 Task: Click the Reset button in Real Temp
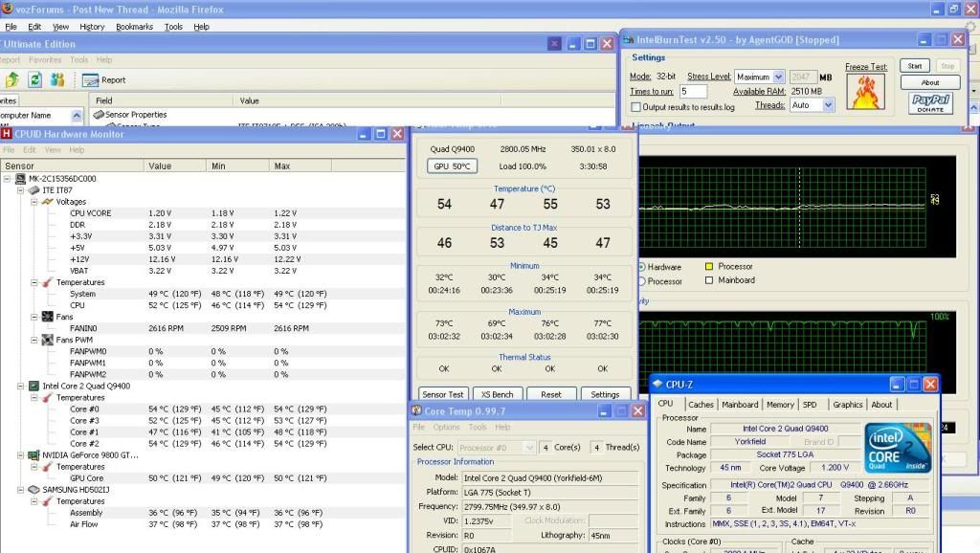click(x=550, y=394)
